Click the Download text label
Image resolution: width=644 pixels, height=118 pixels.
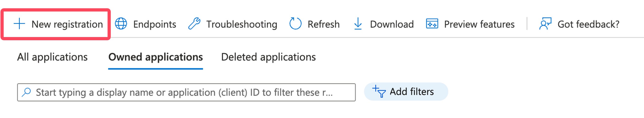(x=392, y=24)
